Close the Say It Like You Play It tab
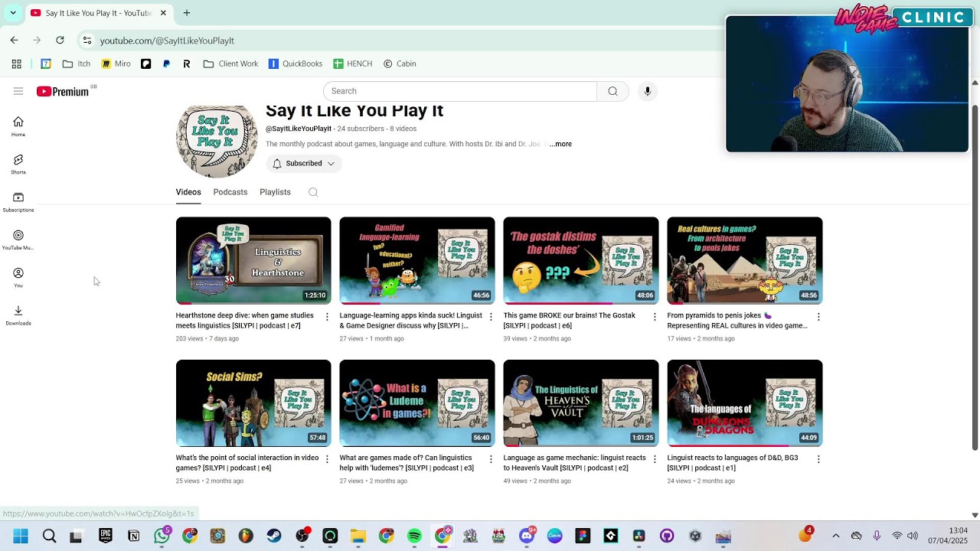The width and height of the screenshot is (980, 551). [163, 13]
